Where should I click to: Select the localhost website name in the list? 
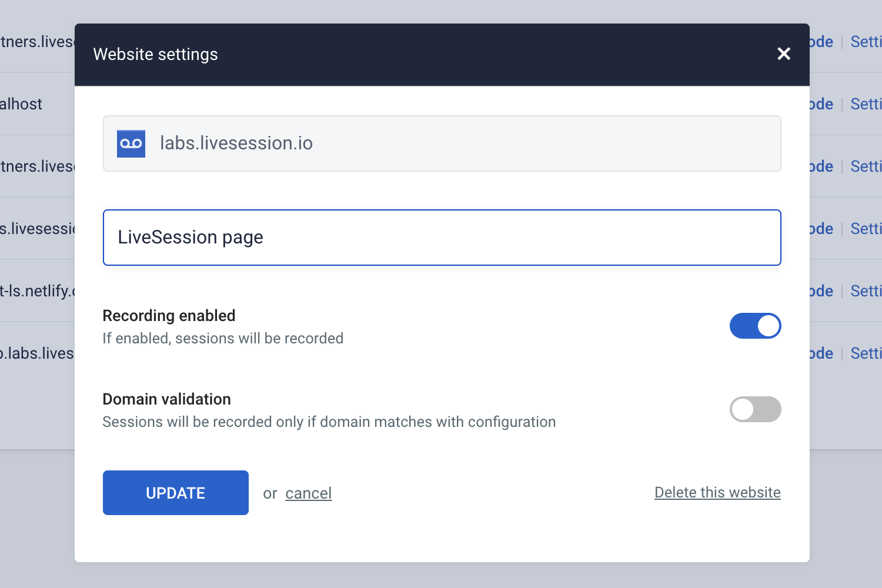22,104
